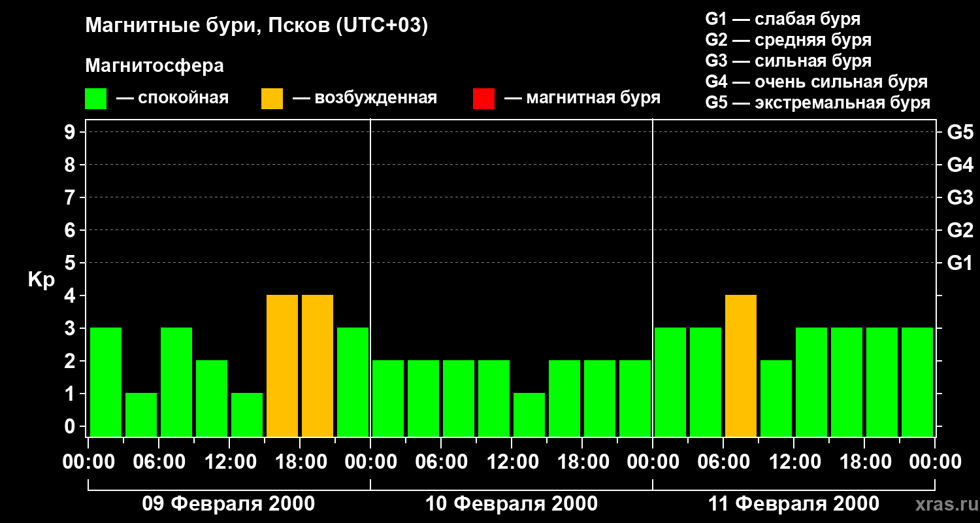Click the green 'спокойная' legend swatch
Viewport: 980px width, 523px height.
(x=95, y=99)
